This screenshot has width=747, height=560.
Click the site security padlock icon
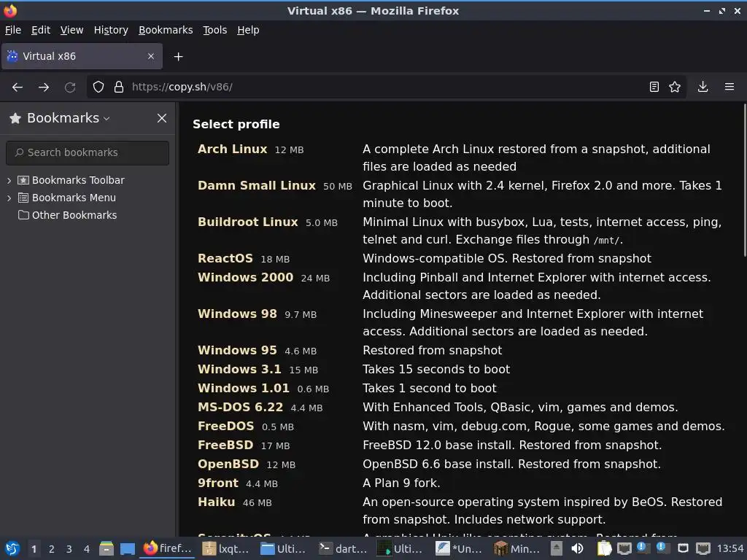(x=119, y=87)
